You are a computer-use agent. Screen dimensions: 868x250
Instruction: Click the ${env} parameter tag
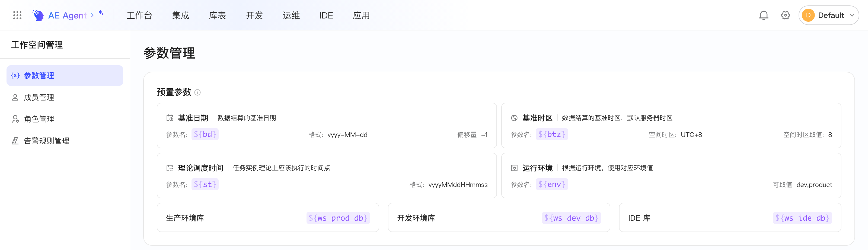pyautogui.click(x=552, y=184)
